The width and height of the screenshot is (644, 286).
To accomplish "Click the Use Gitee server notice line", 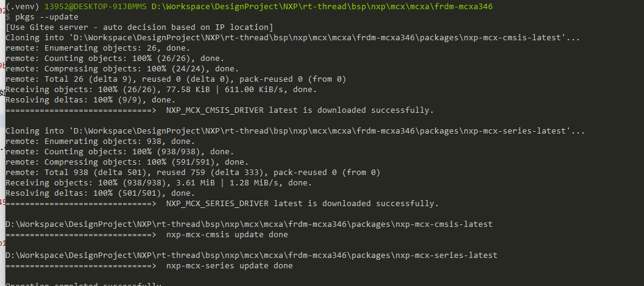I will click(139, 27).
